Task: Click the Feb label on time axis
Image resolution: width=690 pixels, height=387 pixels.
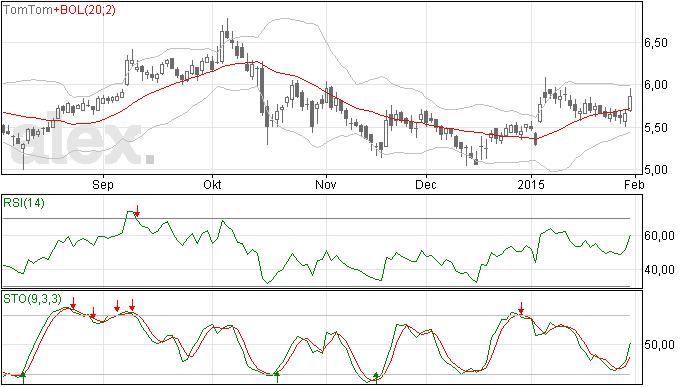Action: 634,184
